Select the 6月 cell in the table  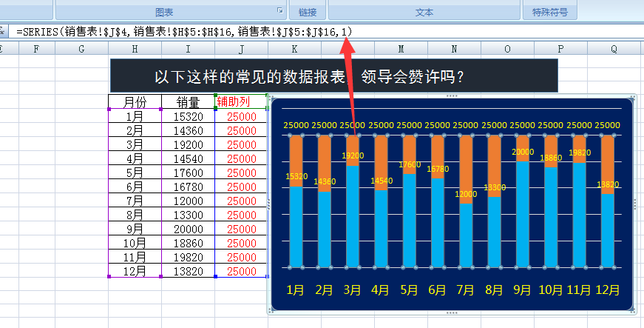(x=135, y=187)
